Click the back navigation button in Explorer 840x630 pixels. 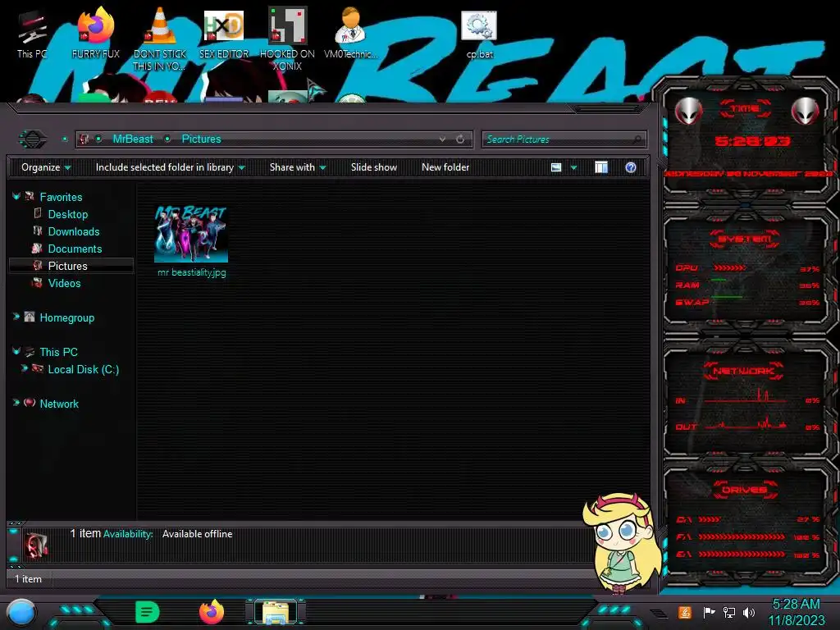point(33,139)
